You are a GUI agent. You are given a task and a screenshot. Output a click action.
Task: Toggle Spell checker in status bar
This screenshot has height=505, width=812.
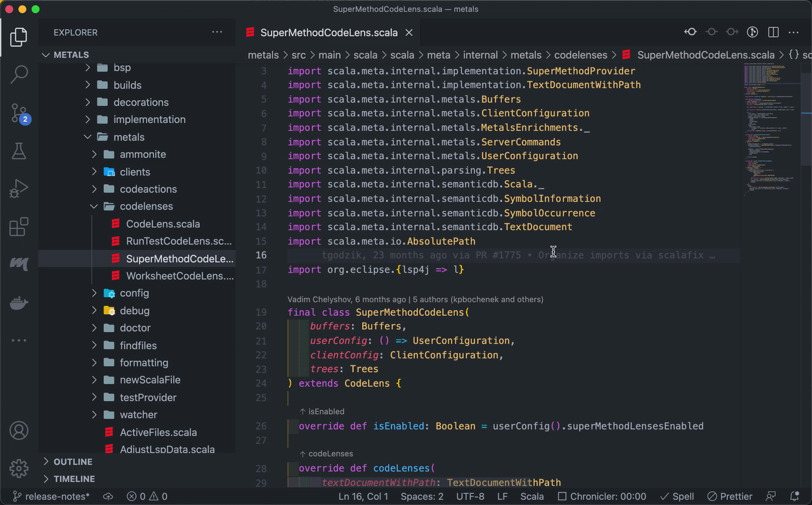pos(677,496)
